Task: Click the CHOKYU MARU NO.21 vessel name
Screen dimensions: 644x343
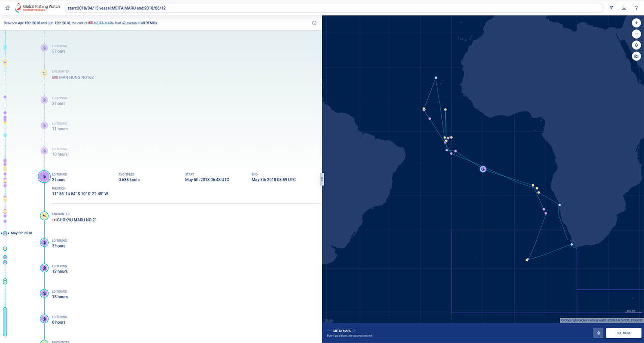Action: tap(77, 220)
